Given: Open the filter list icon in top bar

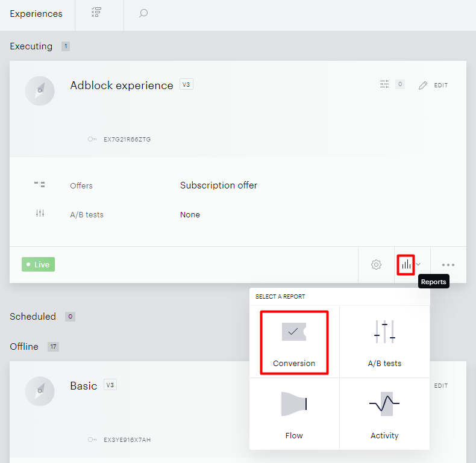Looking at the screenshot, I should tap(96, 13).
